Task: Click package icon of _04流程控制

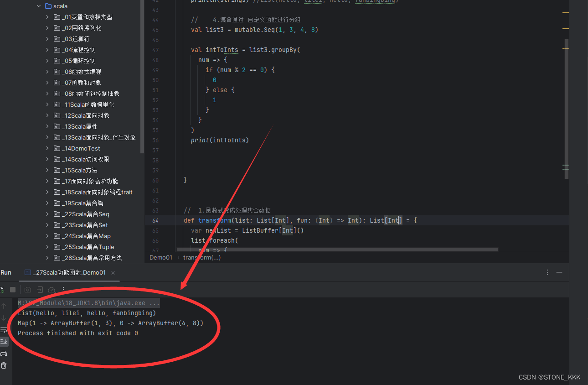Action: click(x=57, y=50)
